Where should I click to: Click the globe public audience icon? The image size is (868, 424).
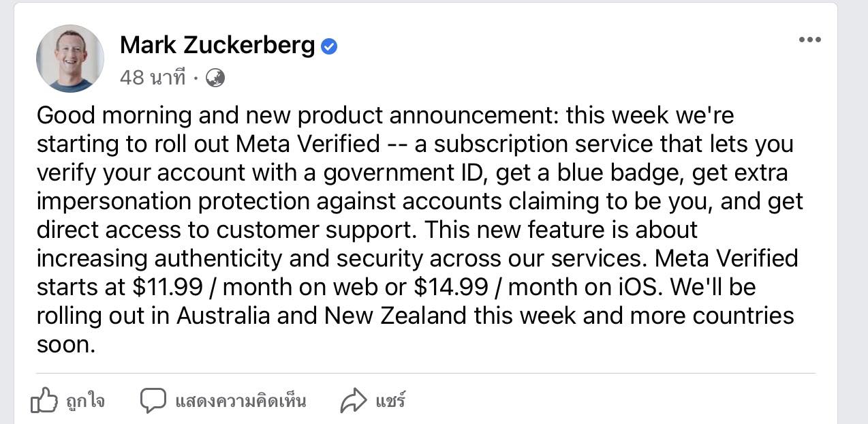(x=215, y=78)
